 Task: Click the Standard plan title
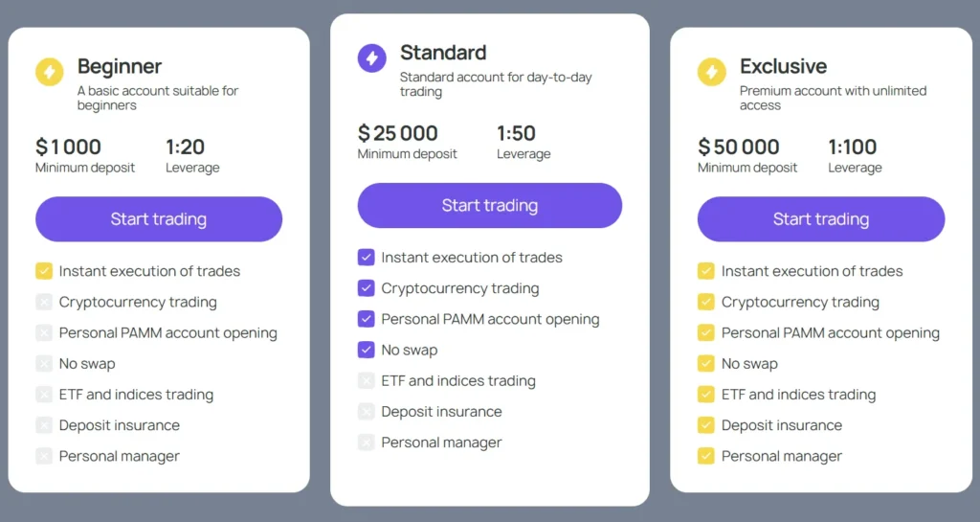[x=443, y=53]
